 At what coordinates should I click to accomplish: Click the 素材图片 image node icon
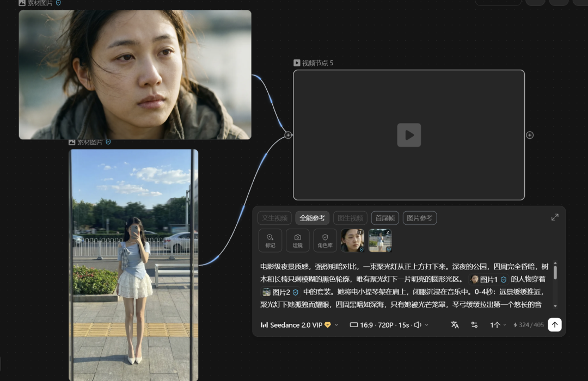pyautogui.click(x=22, y=3)
